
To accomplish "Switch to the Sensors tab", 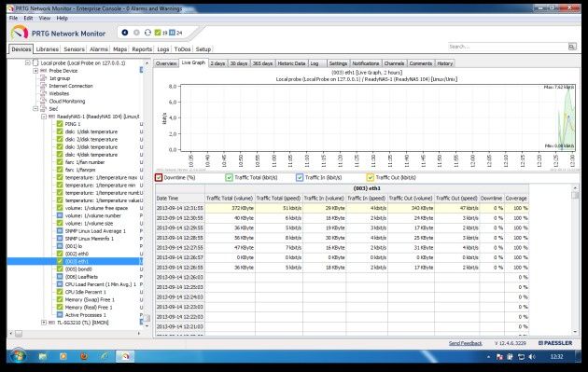I will [x=74, y=49].
